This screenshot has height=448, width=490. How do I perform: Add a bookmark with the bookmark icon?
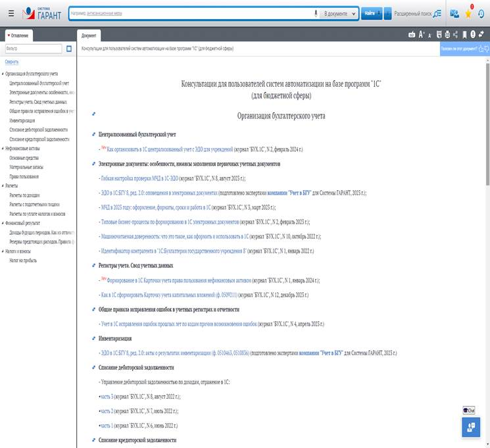click(x=465, y=35)
